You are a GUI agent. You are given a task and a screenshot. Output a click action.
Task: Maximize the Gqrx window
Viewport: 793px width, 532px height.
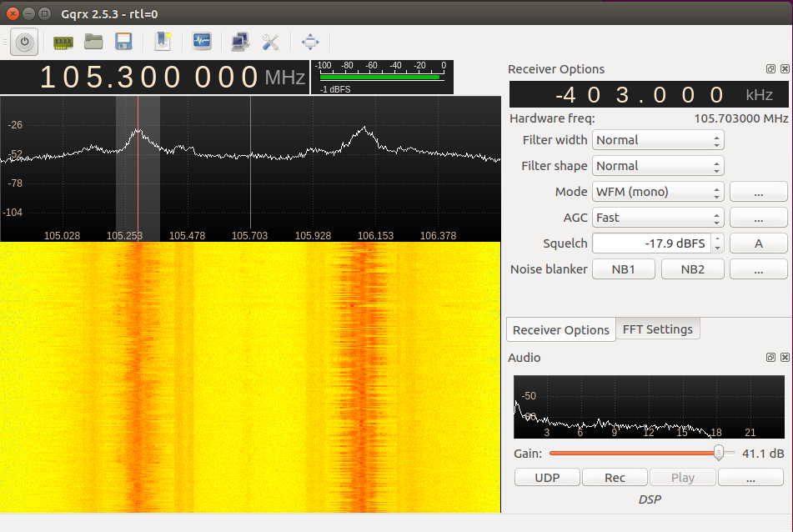pos(45,13)
